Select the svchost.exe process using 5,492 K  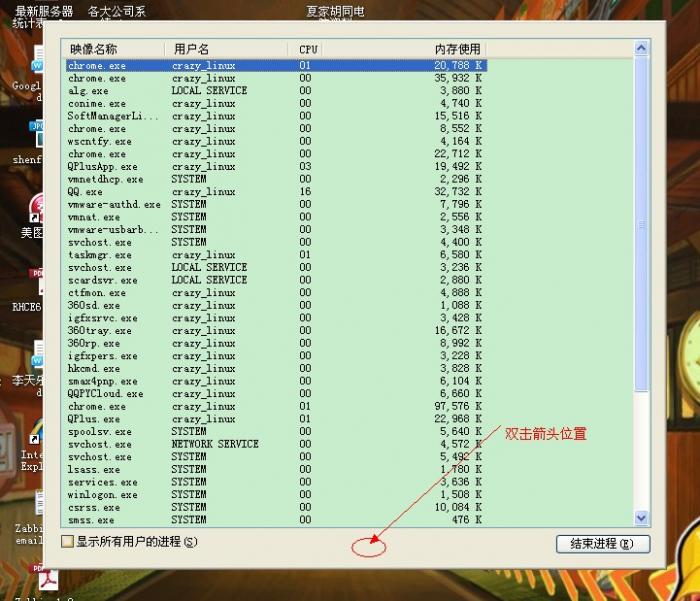pyautogui.click(x=277, y=457)
